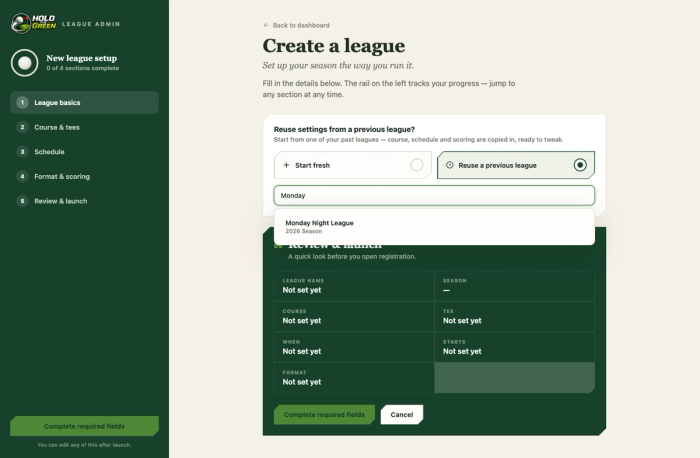This screenshot has height=458, width=700.
Task: Click the plus icon on Start fresh
Action: 286,165
